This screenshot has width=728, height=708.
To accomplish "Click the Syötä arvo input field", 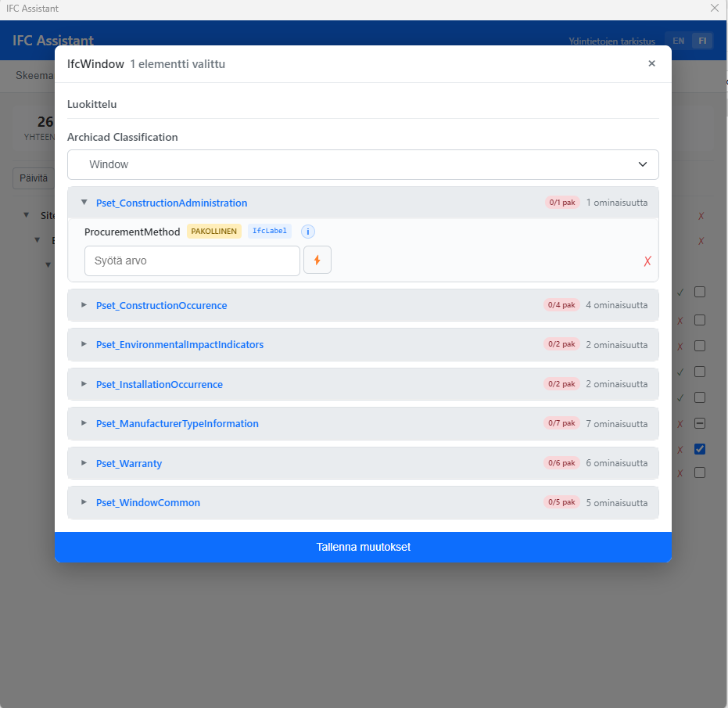I will [x=192, y=261].
